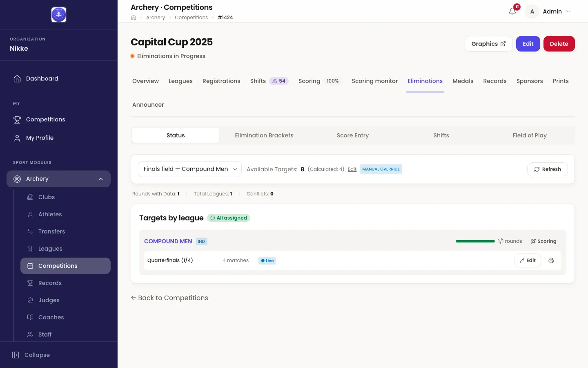Click the home breadcrumb icon
The image size is (588, 368).
click(x=134, y=18)
